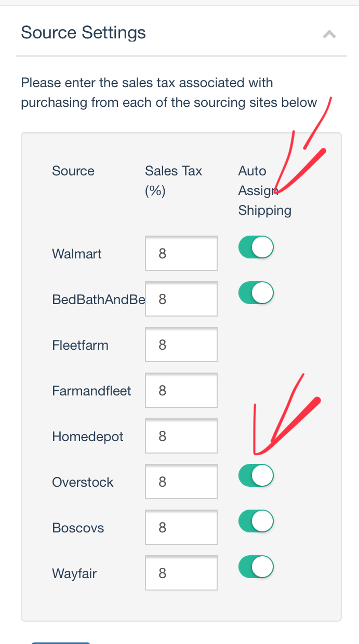Select the blue button below the panel
The height and width of the screenshot is (644, 359).
(61, 642)
